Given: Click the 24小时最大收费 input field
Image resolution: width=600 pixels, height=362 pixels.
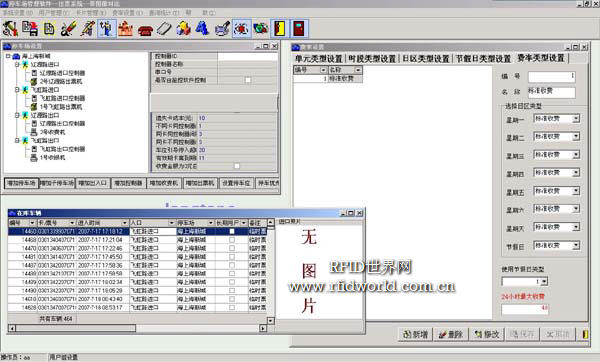Looking at the screenshot, I should click(x=525, y=309).
